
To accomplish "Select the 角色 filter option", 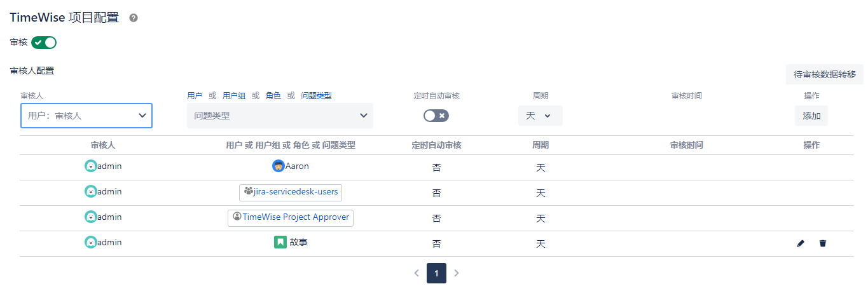I will 273,96.
